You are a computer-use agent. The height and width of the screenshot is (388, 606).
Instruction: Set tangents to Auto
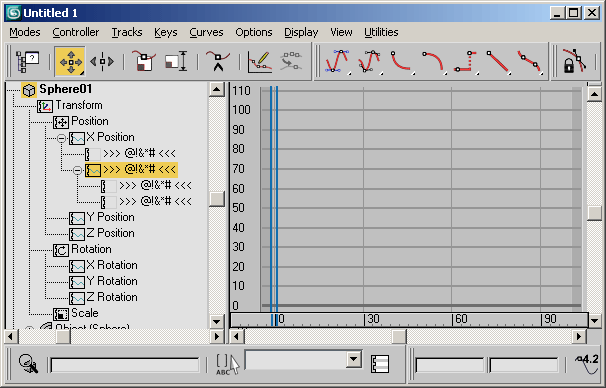click(x=337, y=61)
